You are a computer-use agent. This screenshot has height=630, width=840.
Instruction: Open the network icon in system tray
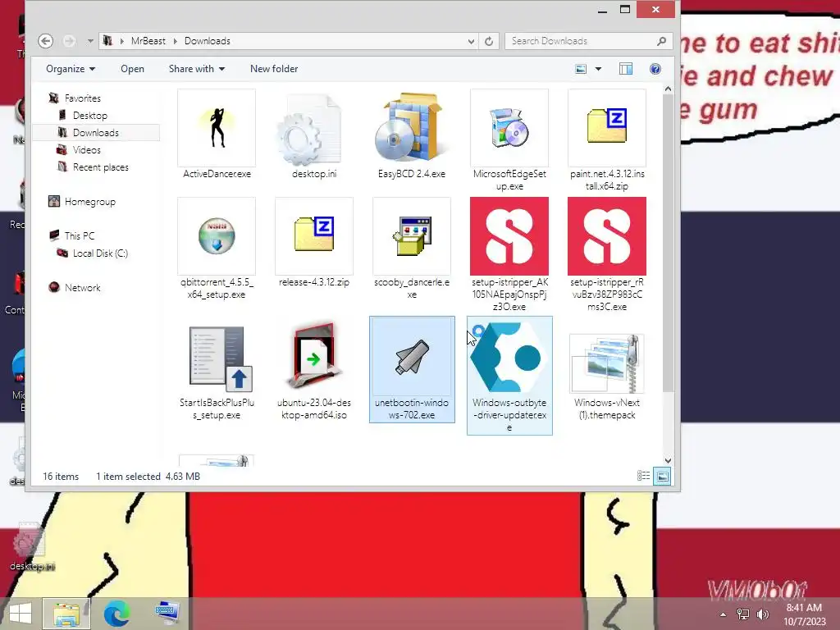743,614
